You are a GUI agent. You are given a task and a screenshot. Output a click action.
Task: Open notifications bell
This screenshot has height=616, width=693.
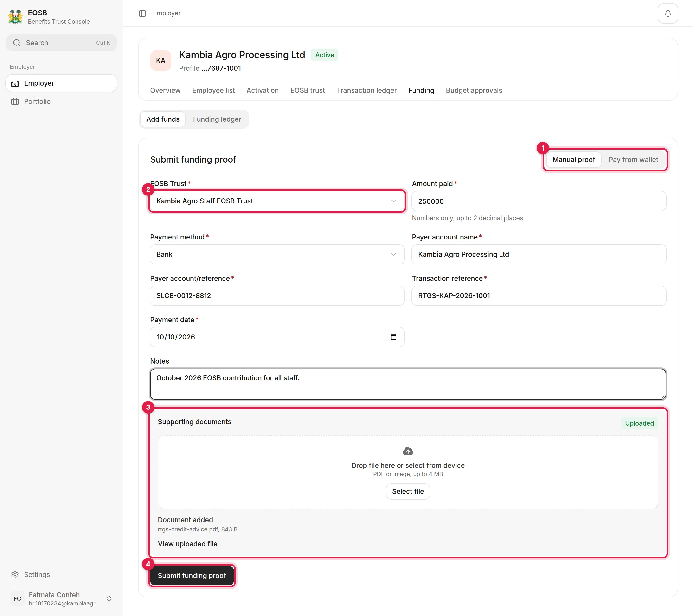(x=667, y=13)
